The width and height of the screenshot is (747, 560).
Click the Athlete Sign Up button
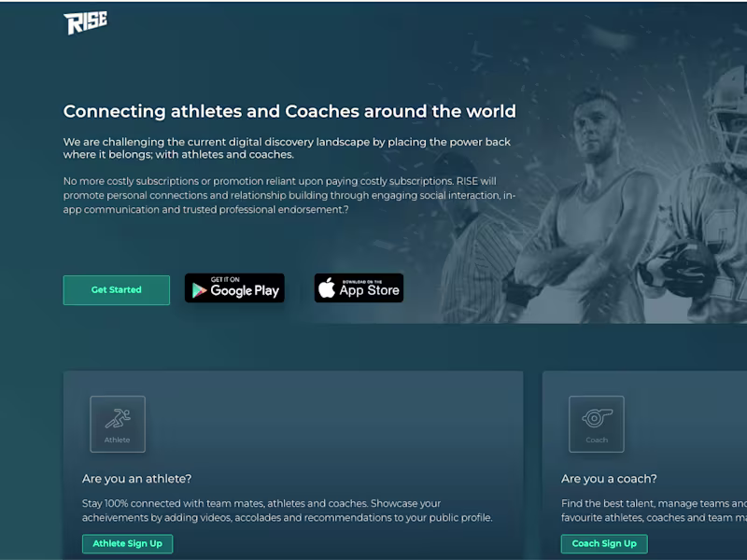pos(127,543)
